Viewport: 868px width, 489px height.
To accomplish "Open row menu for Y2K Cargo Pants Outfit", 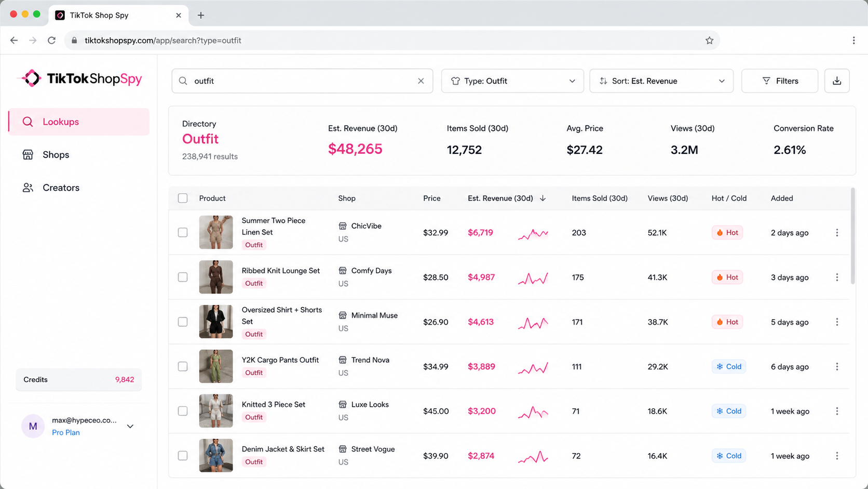I will click(837, 367).
